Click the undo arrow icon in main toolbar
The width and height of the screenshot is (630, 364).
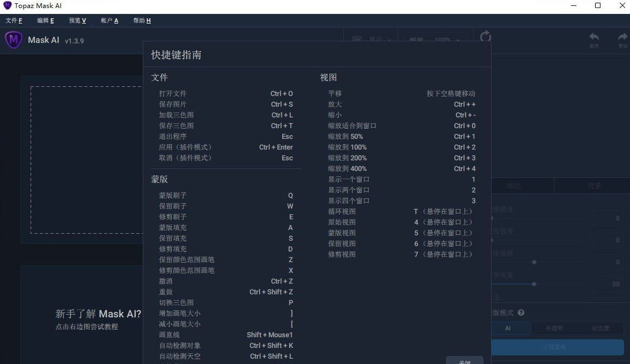point(594,37)
